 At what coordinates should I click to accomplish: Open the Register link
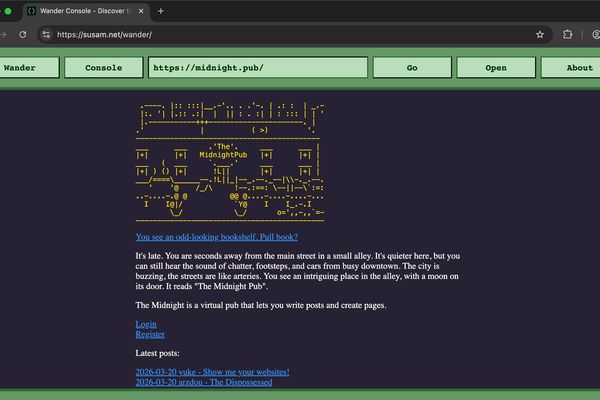tap(150, 335)
